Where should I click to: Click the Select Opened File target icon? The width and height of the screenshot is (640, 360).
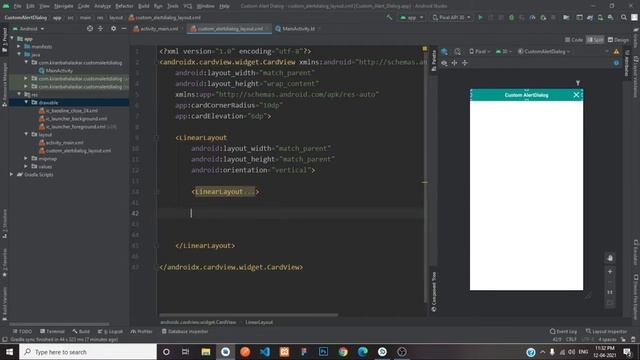(x=90, y=29)
